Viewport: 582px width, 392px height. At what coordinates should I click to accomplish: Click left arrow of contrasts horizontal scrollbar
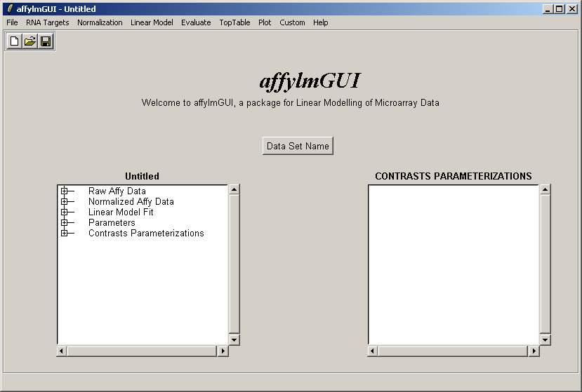(x=373, y=351)
